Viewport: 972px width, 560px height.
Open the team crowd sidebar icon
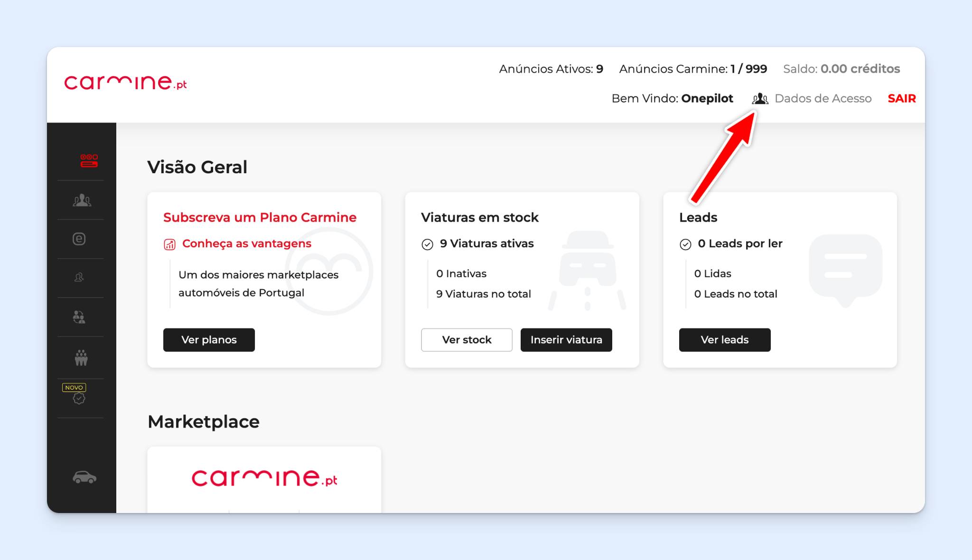[81, 357]
